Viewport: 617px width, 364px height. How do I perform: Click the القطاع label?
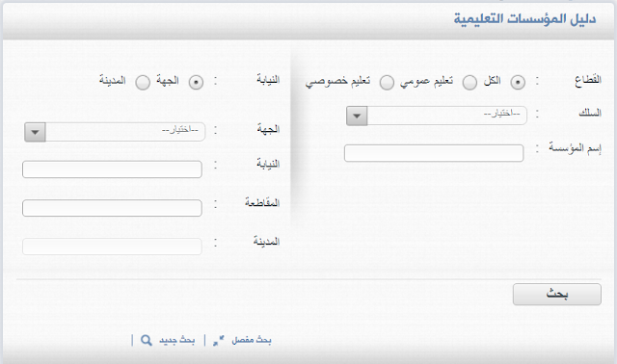click(588, 80)
